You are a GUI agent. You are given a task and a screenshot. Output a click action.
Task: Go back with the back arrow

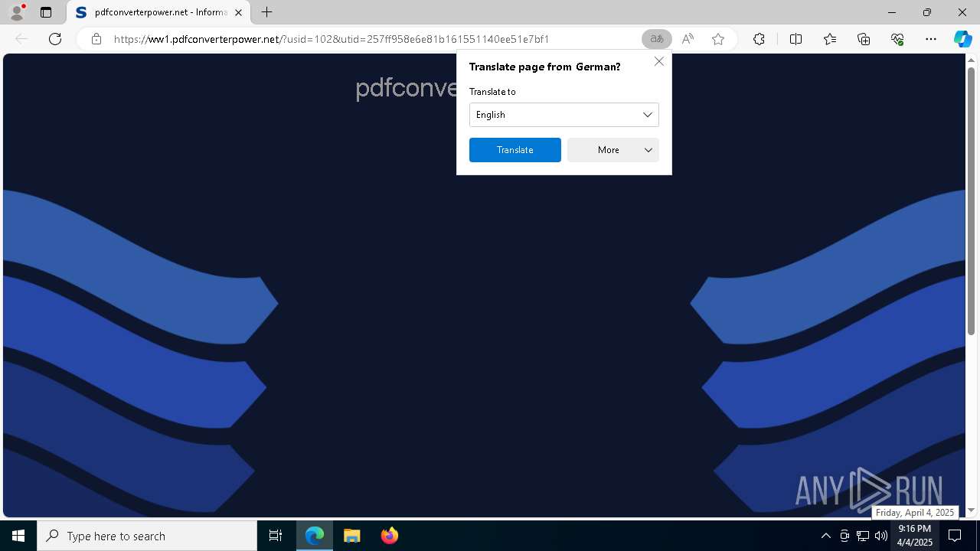click(21, 39)
